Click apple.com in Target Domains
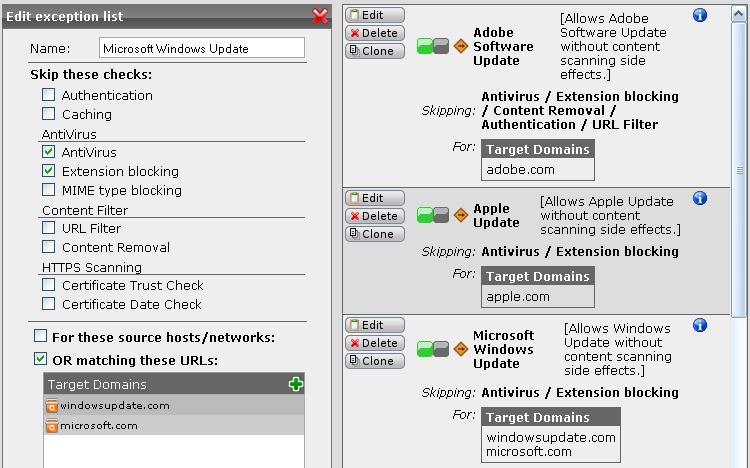Viewport: 750px width, 468px height. (518, 297)
